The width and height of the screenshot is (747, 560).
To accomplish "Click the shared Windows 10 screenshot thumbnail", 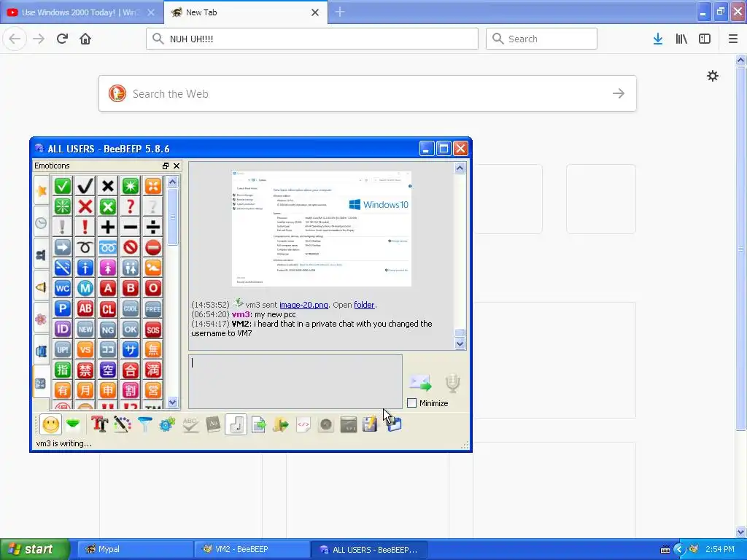I will click(x=322, y=228).
